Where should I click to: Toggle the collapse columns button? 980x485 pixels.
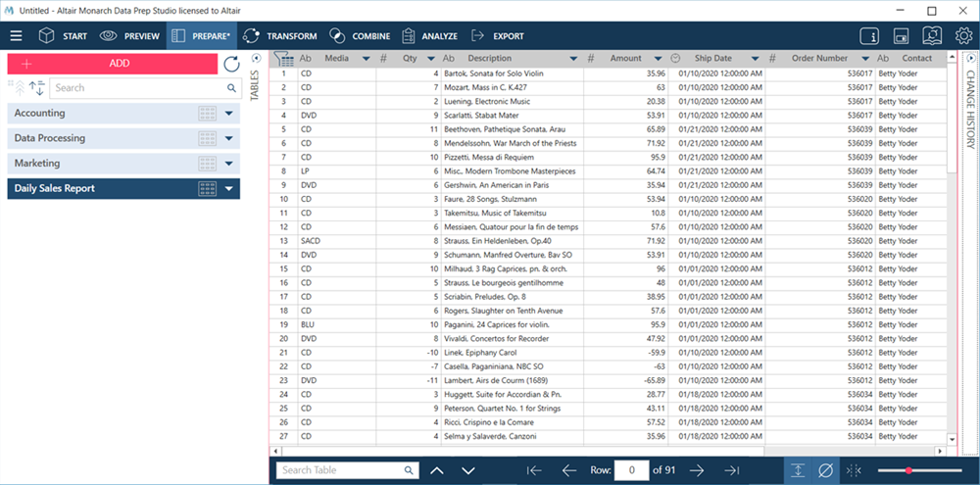853,470
